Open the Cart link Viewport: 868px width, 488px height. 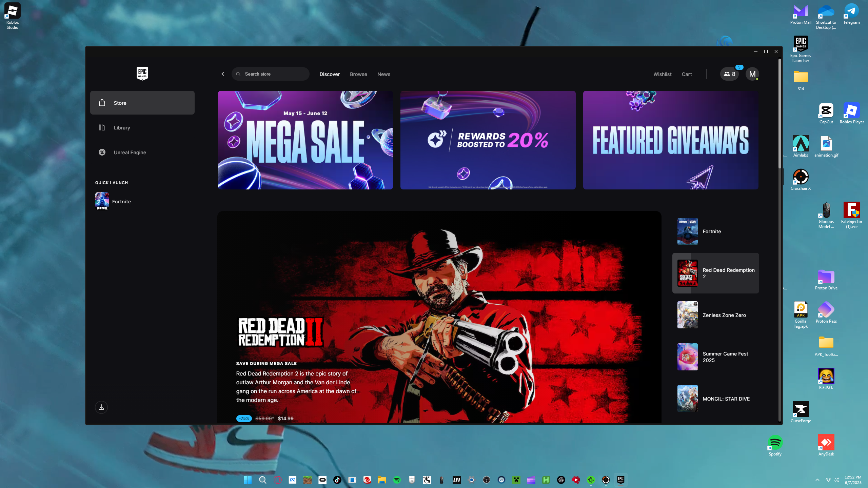click(687, 74)
